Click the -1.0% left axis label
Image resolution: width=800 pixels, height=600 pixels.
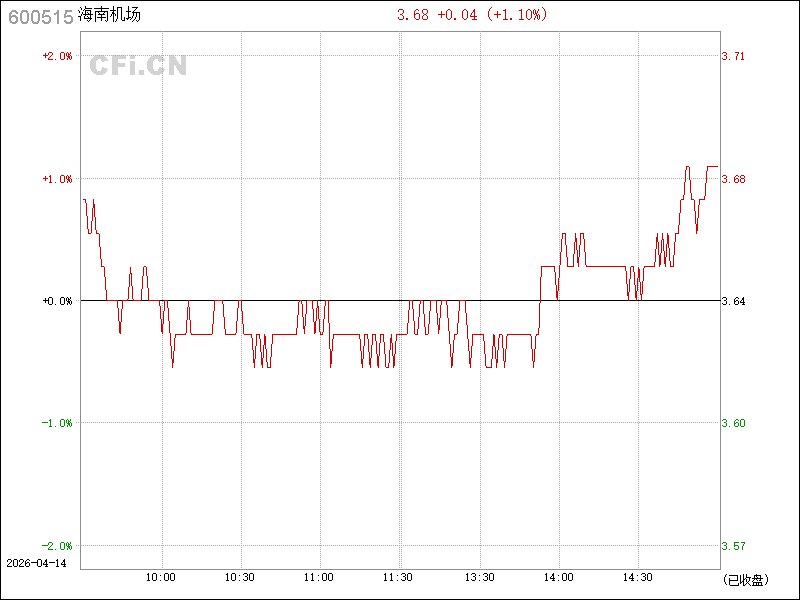click(x=57, y=423)
